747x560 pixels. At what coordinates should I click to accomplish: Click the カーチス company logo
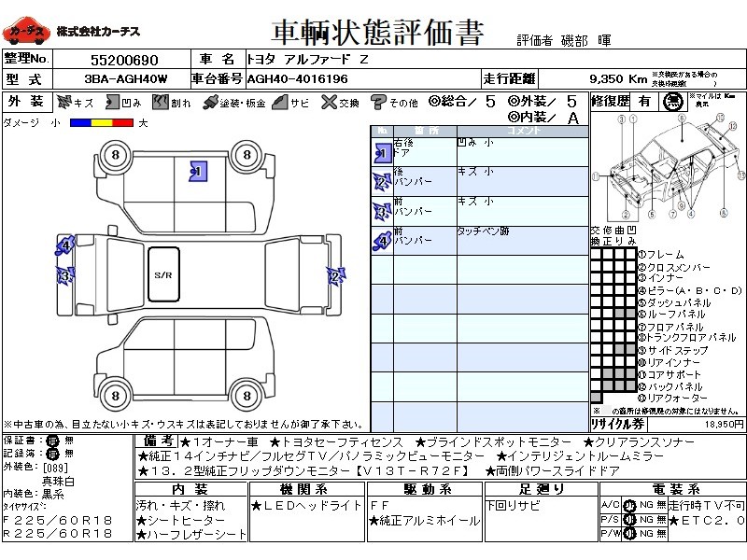pyautogui.click(x=25, y=32)
